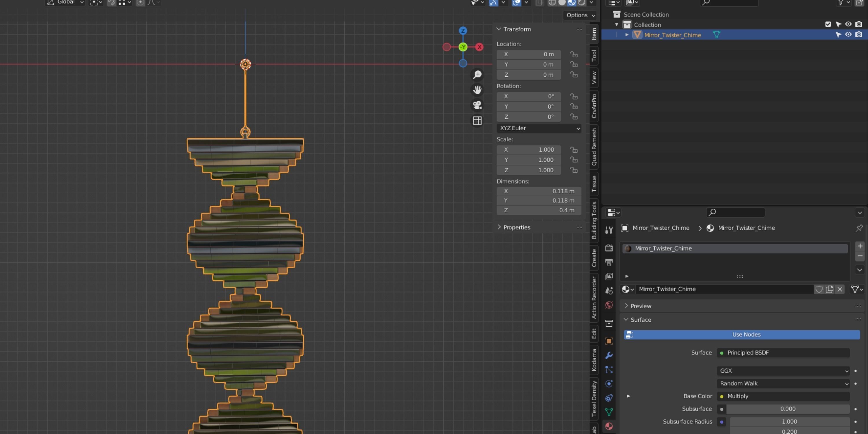Open the Tool properties tab icon
Image resolution: width=868 pixels, height=434 pixels.
(x=608, y=230)
